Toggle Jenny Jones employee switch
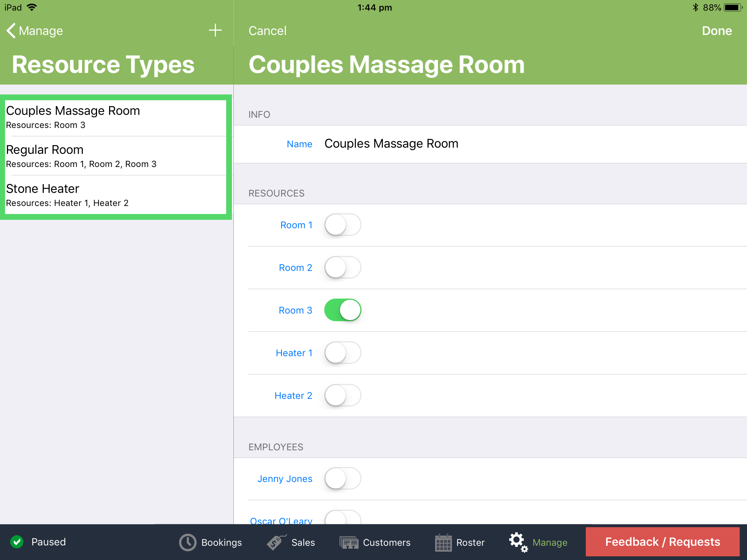Viewport: 747px width, 560px height. pos(342,479)
